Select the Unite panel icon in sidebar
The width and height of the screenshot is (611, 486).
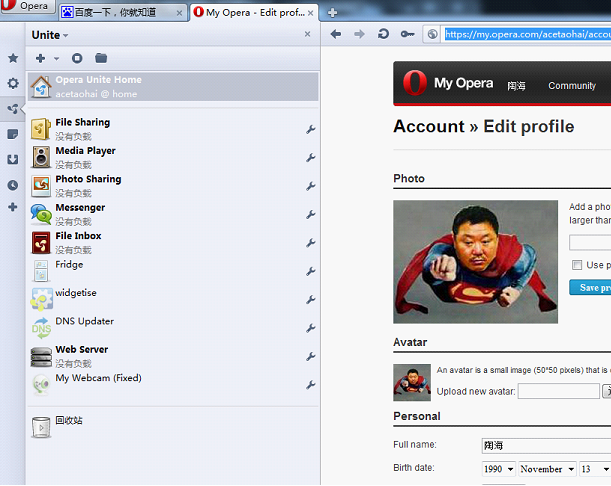pos(13,109)
